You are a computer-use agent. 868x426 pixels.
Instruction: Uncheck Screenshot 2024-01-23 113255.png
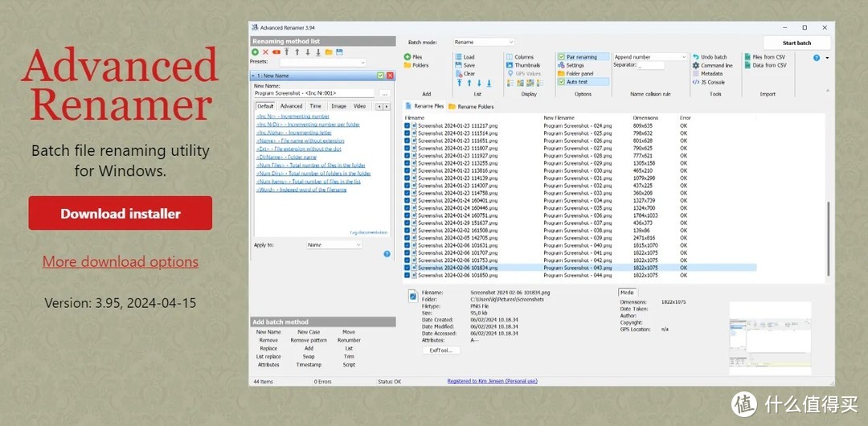407,163
